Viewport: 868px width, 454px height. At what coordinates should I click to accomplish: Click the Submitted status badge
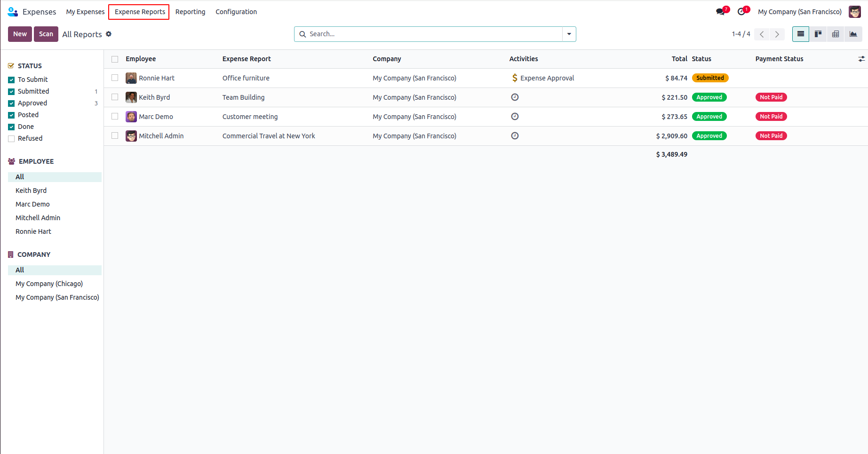[710, 78]
